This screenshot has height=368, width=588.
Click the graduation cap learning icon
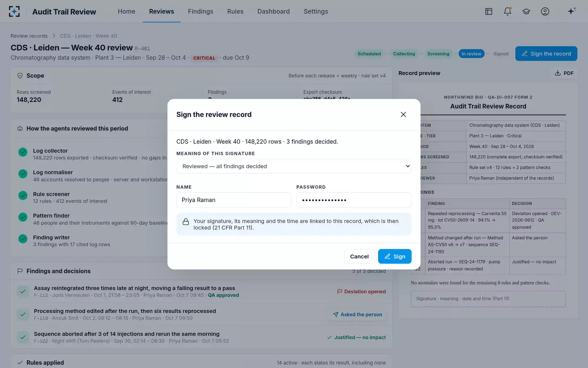pos(526,11)
